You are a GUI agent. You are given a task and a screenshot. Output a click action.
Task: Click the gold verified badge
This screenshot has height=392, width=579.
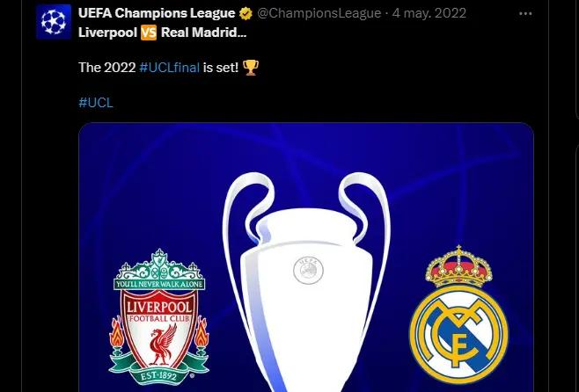(246, 14)
